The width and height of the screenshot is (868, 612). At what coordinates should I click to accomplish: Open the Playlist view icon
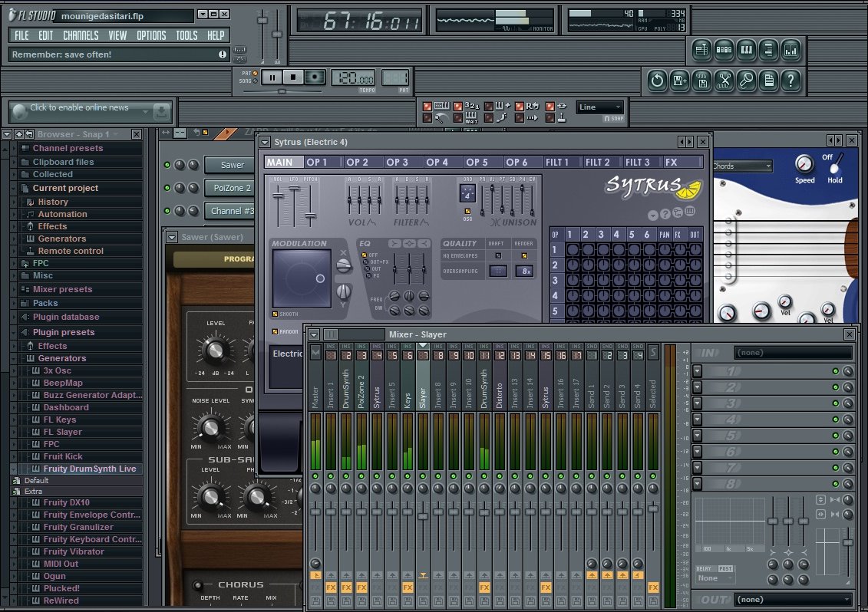701,51
